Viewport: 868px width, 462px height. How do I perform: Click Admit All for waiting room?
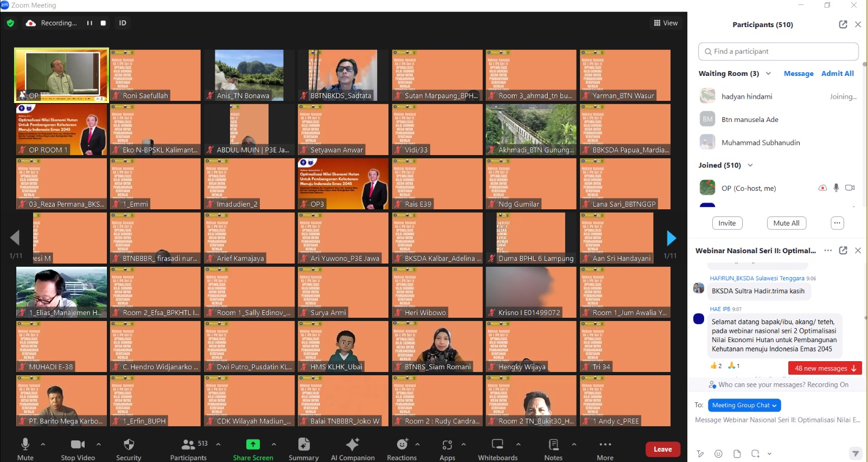tap(837, 74)
